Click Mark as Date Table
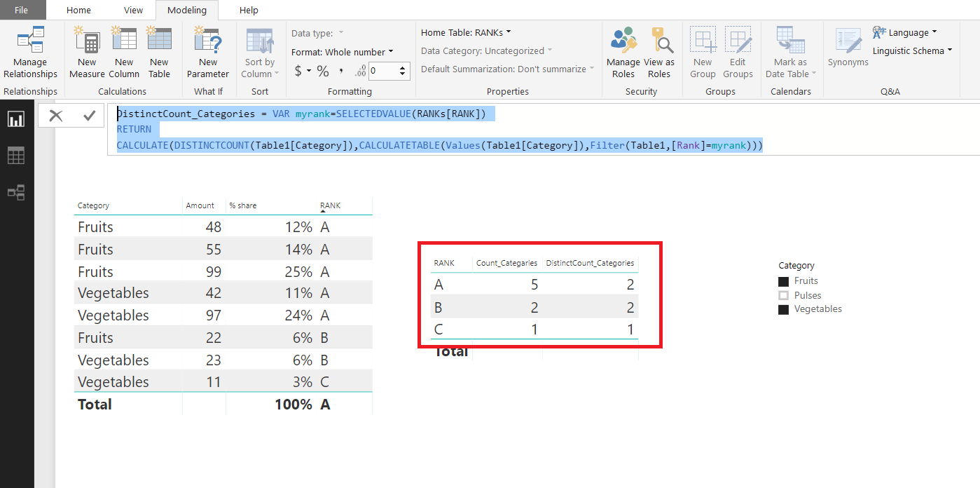 click(790, 53)
